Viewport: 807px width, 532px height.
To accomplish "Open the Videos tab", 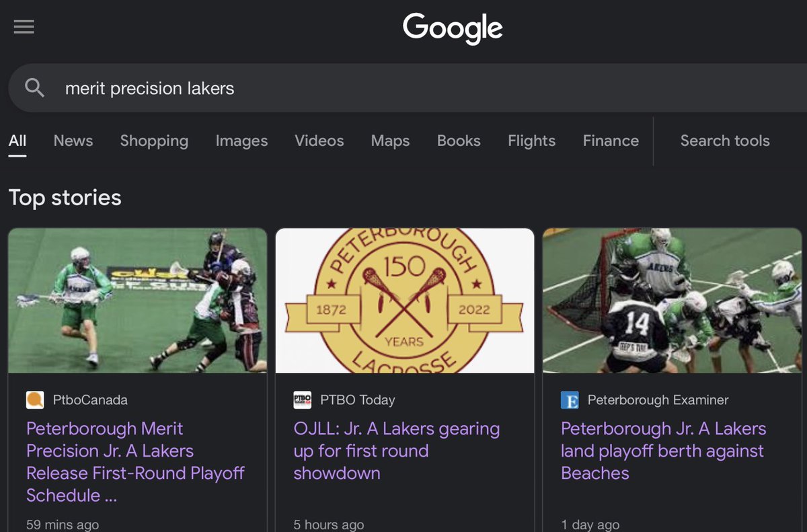I will [x=319, y=141].
